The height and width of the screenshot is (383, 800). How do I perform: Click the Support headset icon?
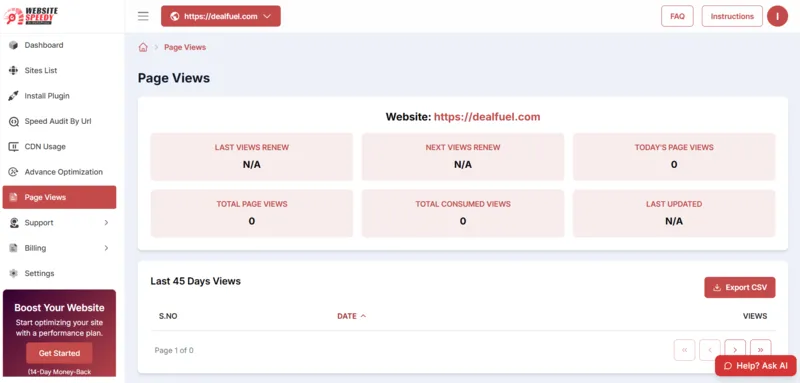point(14,223)
